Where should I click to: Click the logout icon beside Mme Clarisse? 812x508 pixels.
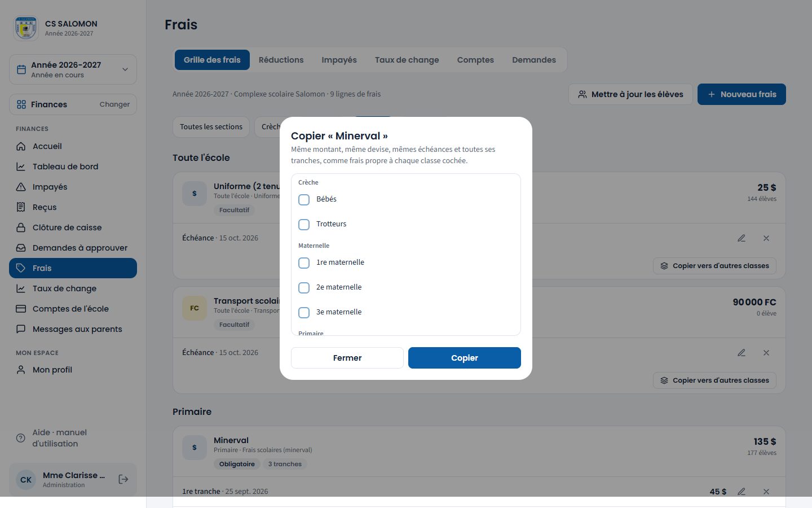123,479
